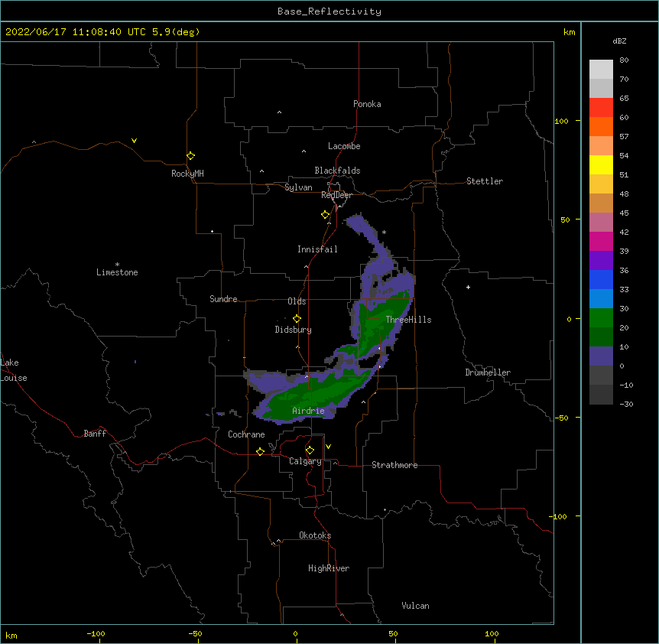Viewport: 659px width, 644px height.
Task: Click the yellow marker above Calgary
Action: click(310, 450)
